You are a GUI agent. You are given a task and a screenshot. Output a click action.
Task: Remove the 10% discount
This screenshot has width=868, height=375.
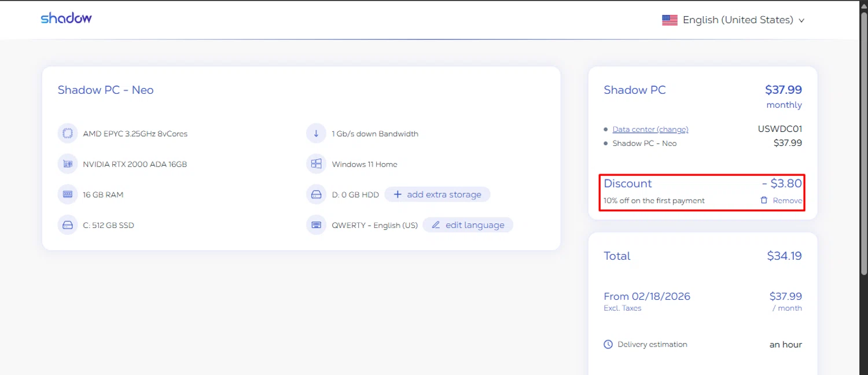click(787, 201)
